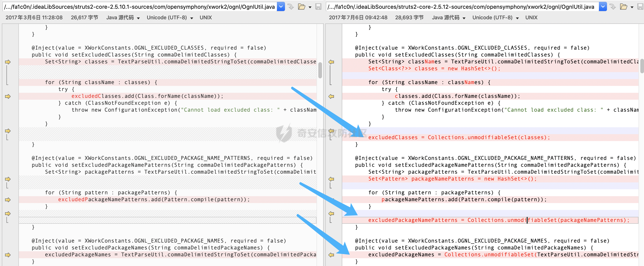Click the 2.5.12 file path input field
The width and height of the screenshot is (644, 266).
point(463,7)
